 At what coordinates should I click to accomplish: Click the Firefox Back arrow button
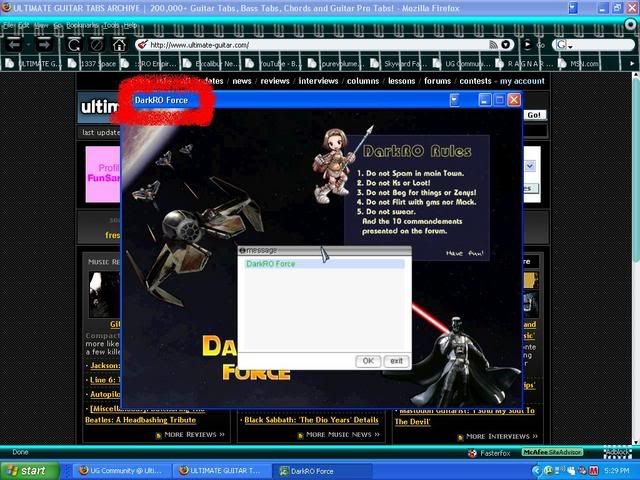pos(14,44)
